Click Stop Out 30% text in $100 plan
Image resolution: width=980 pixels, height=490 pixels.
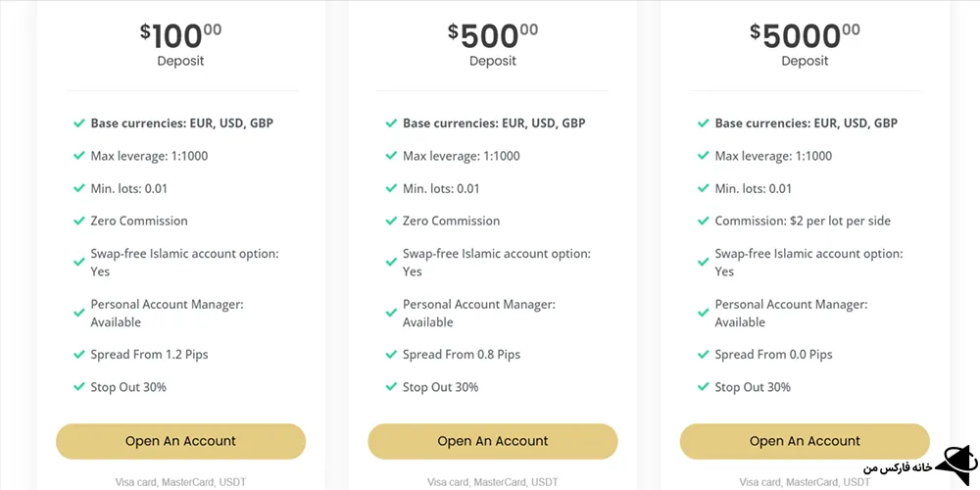pos(128,387)
